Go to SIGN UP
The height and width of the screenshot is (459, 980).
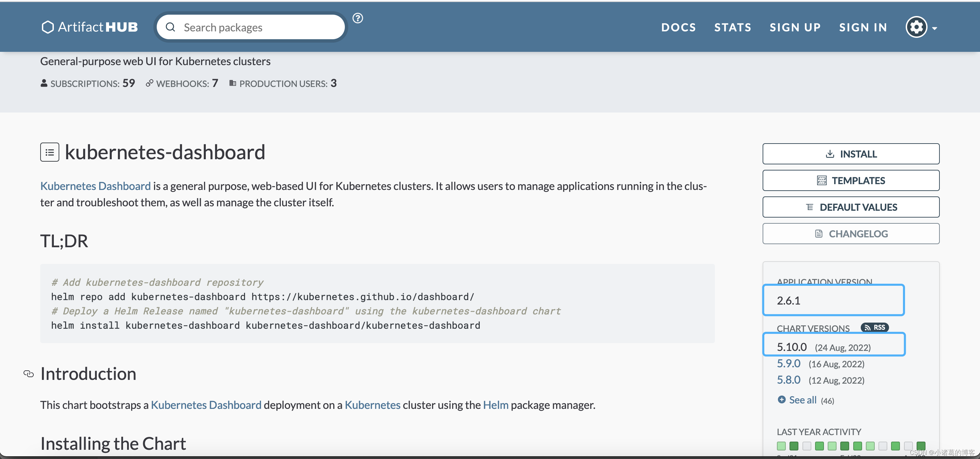[795, 27]
